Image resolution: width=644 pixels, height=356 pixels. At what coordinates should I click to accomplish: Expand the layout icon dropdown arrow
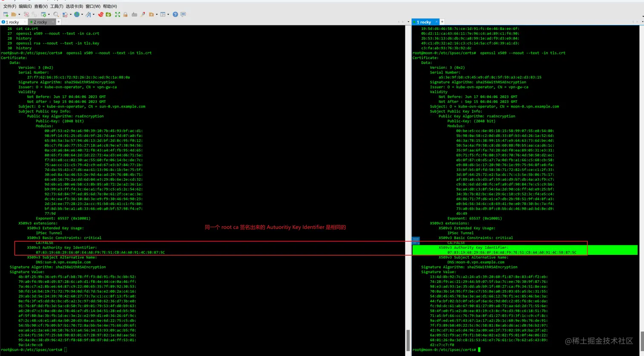coord(168,14)
